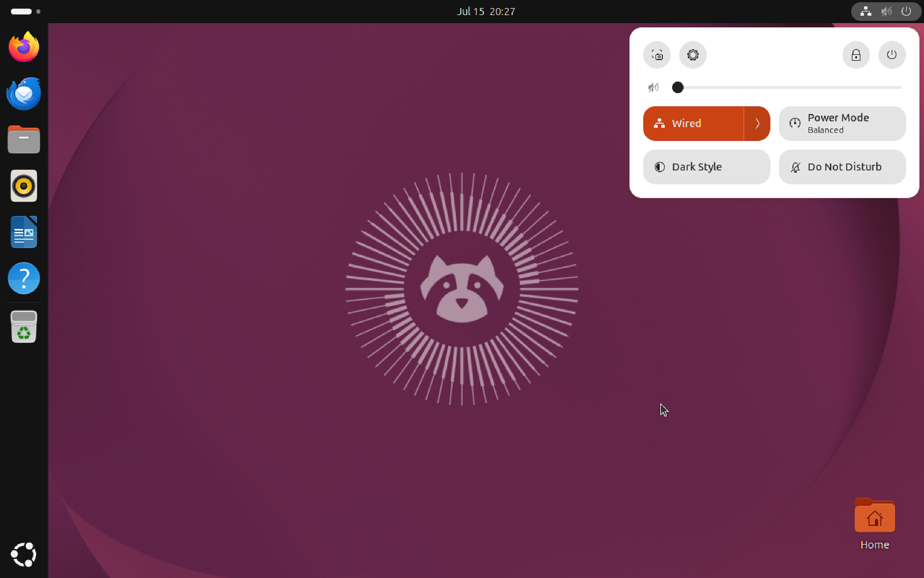Screen dimensions: 924x578
Task: Enable Do Not Disturb
Action: [842, 167]
